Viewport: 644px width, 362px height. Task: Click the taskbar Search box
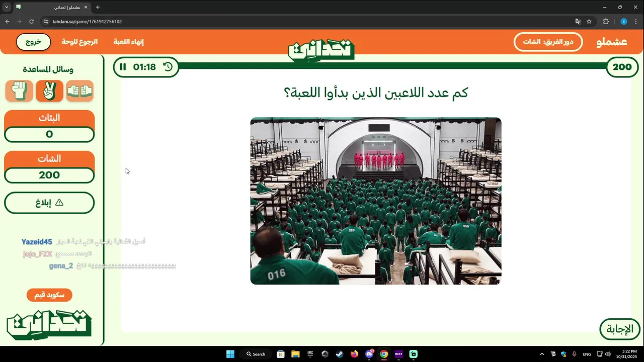pyautogui.click(x=256, y=354)
